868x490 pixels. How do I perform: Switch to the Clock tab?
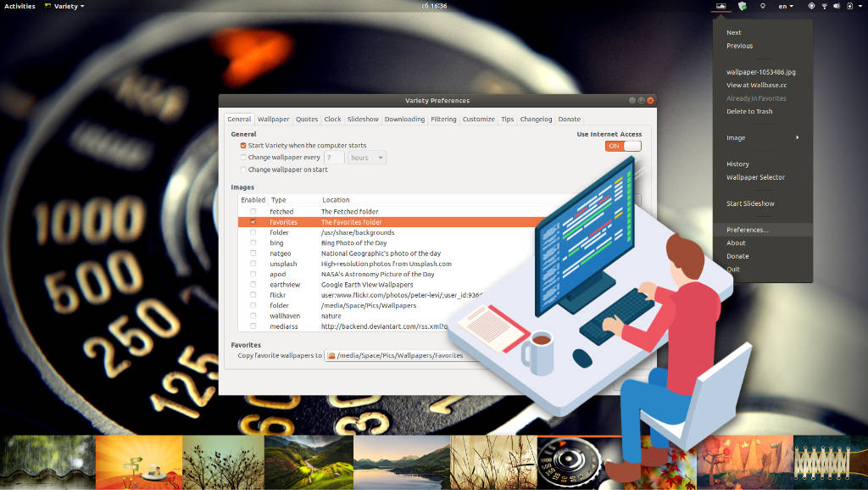[332, 119]
